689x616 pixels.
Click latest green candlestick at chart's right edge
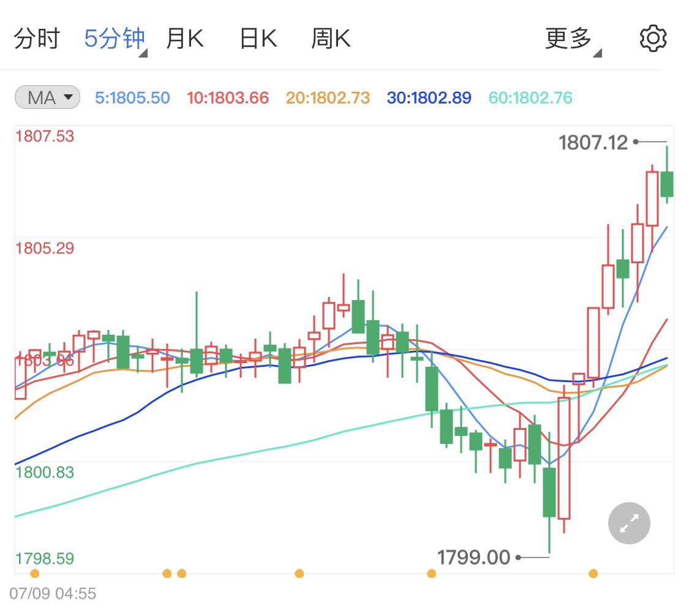point(667,184)
